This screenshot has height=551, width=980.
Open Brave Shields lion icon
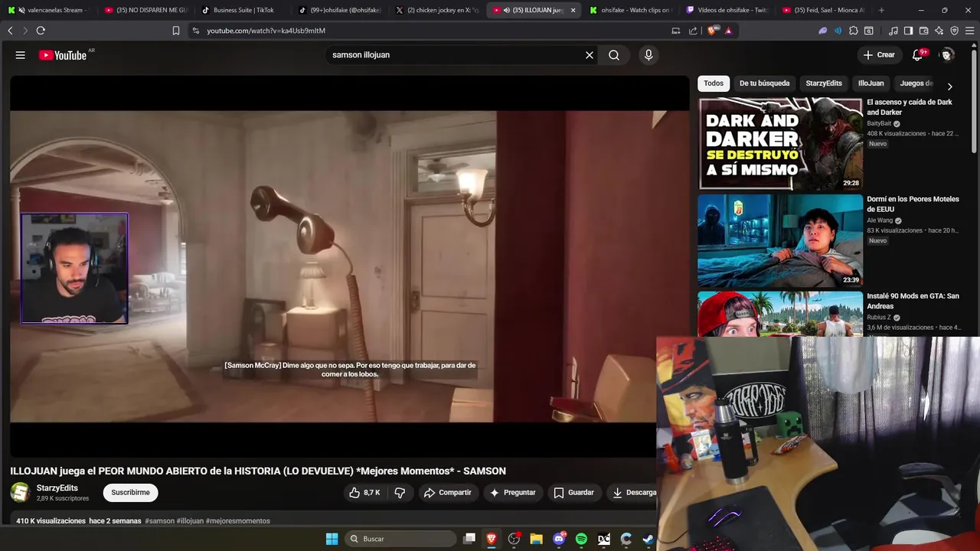(711, 31)
